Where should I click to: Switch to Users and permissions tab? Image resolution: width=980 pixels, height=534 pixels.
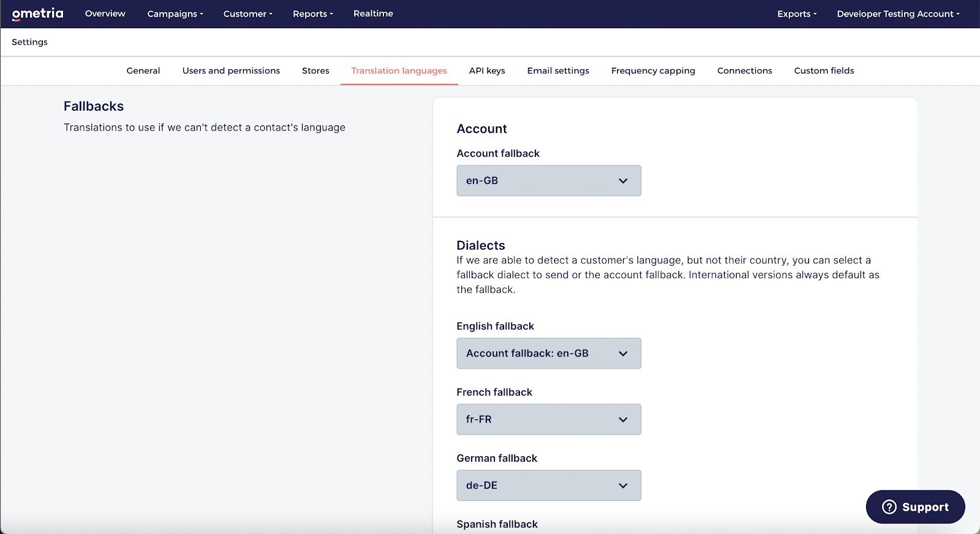(x=231, y=71)
